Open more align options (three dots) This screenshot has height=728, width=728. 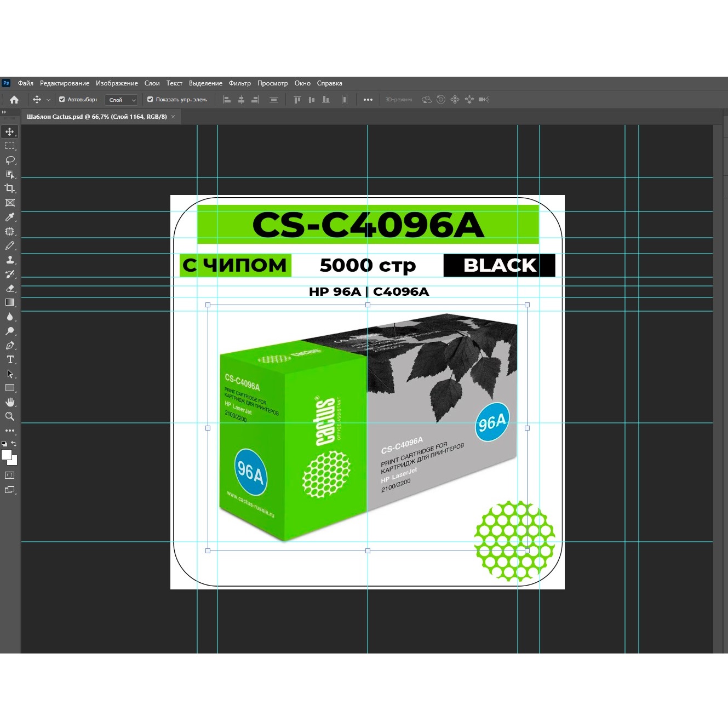coord(368,100)
